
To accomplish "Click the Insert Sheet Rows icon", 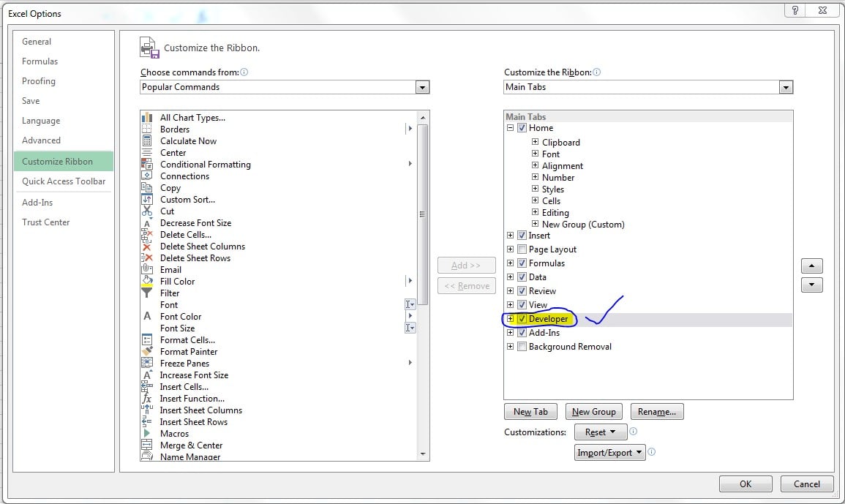I will (x=146, y=422).
